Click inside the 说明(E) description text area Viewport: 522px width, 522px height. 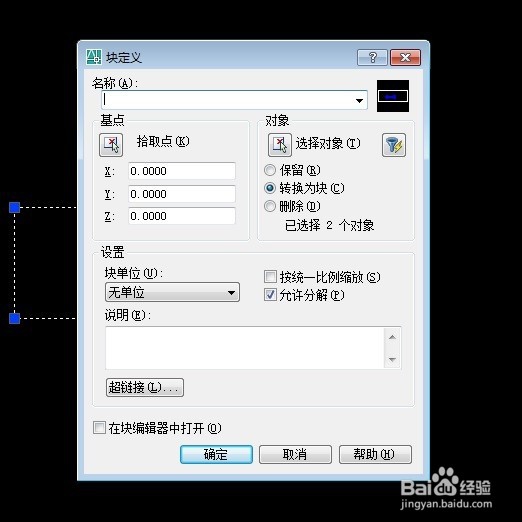245,348
